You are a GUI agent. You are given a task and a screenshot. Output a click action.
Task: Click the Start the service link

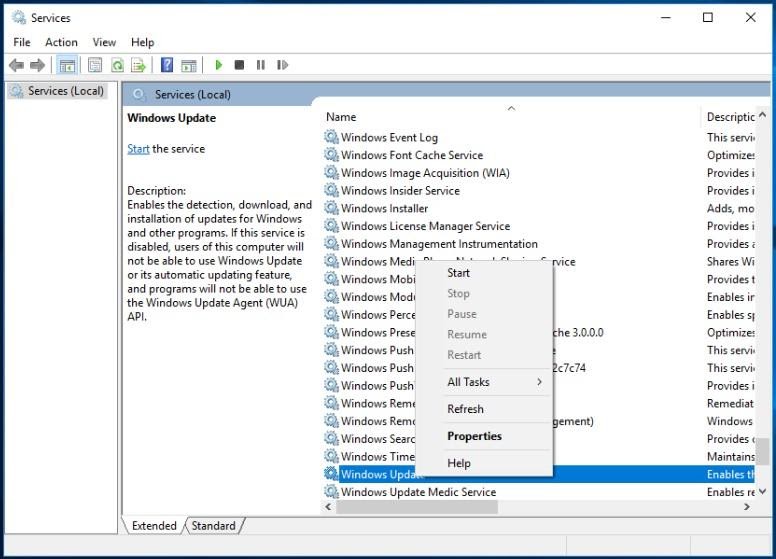138,149
